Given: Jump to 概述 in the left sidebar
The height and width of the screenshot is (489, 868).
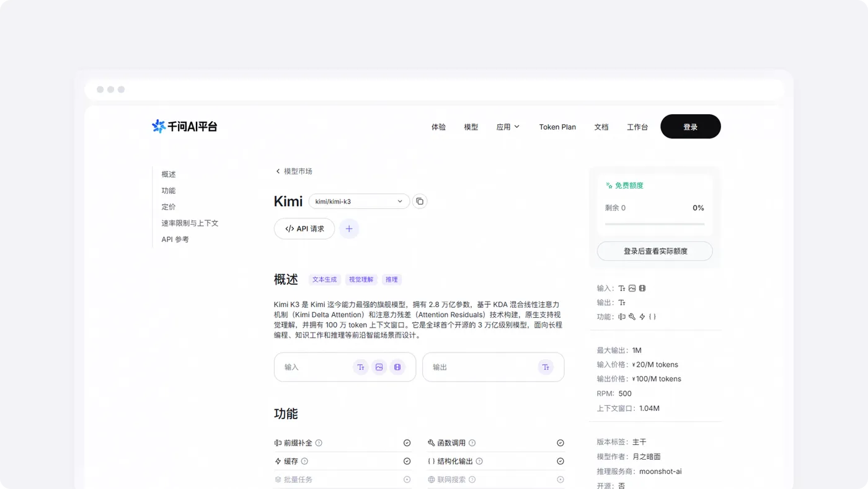Looking at the screenshot, I should (169, 174).
